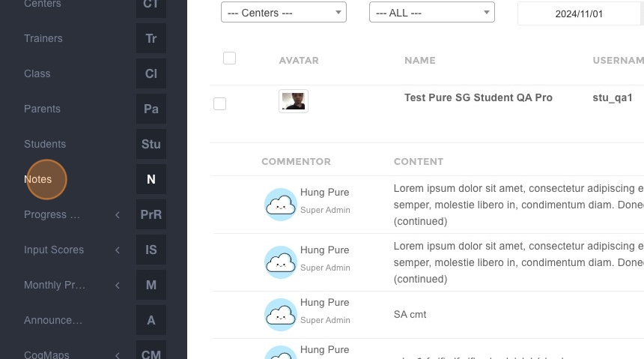The width and height of the screenshot is (644, 359).
Task: Click the IS shortcut badge
Action: (151, 250)
